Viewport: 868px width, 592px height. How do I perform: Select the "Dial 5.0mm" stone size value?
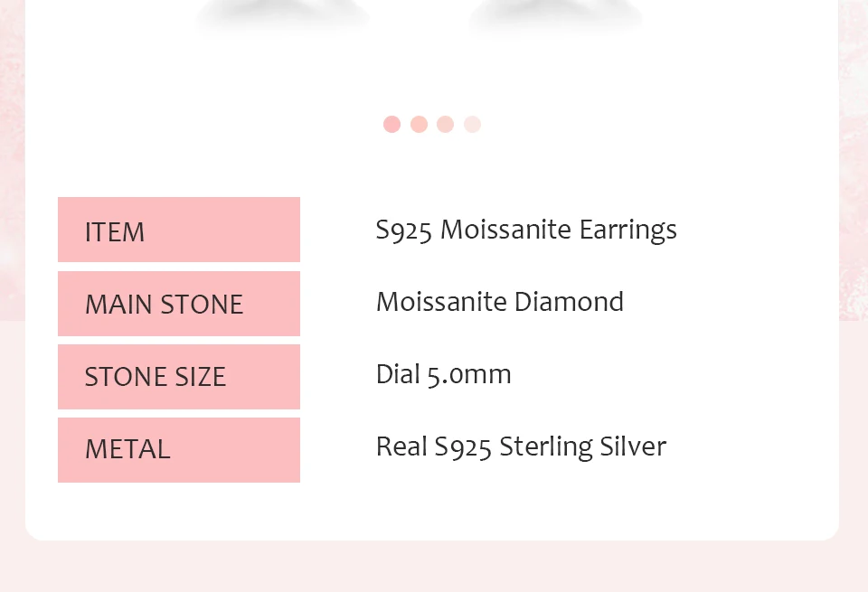444,374
